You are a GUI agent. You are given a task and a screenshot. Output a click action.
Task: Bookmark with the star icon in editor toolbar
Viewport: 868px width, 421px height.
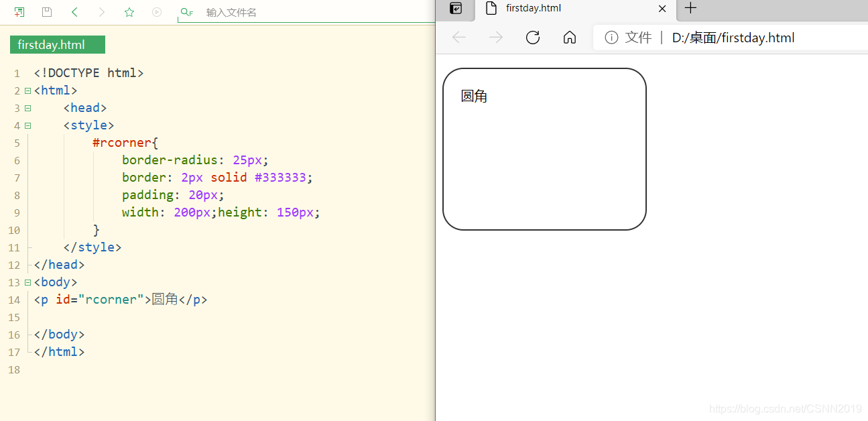[129, 12]
